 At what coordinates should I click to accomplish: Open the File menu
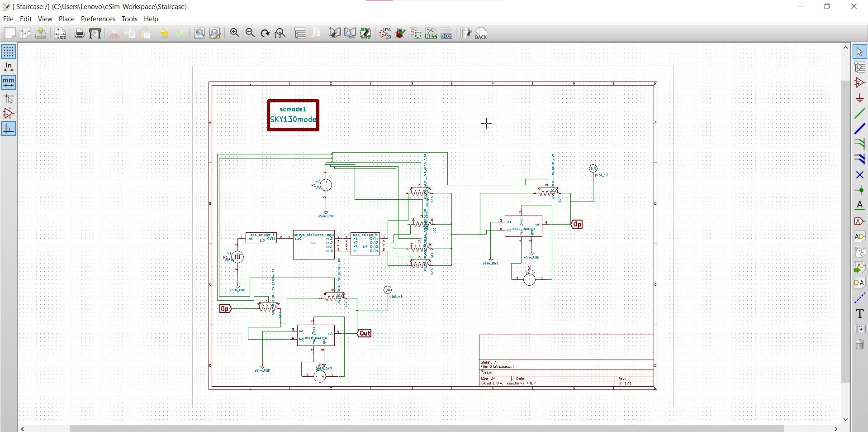pos(8,19)
